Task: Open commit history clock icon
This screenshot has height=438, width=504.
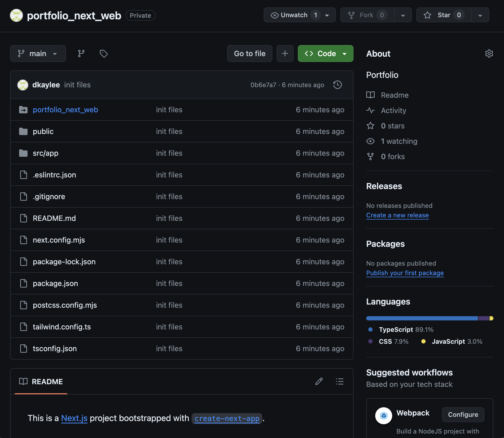Action: click(x=337, y=85)
